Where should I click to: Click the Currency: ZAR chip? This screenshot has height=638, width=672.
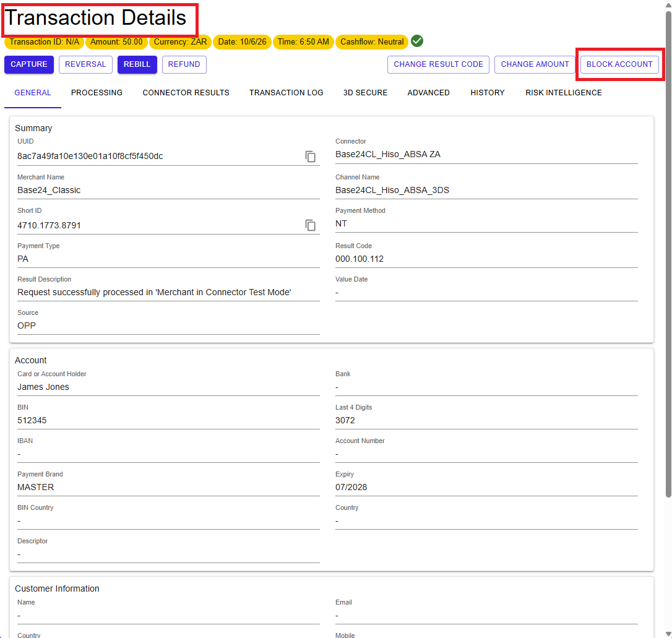[x=181, y=41]
